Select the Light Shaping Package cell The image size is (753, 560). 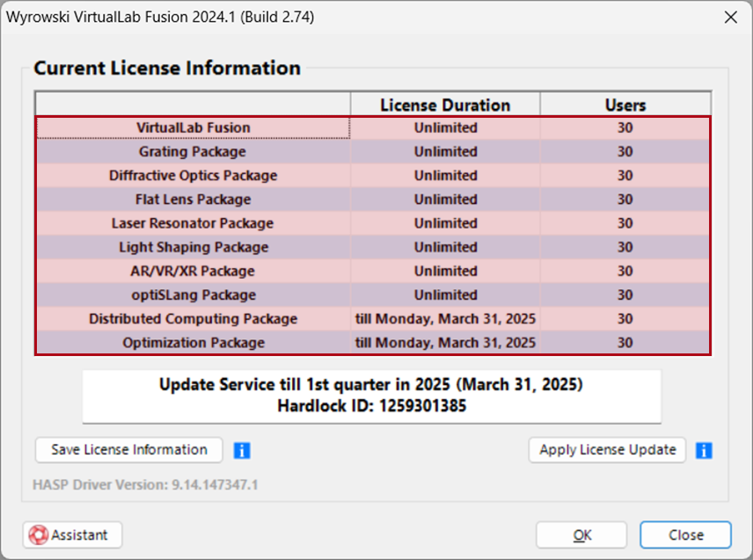pos(193,247)
